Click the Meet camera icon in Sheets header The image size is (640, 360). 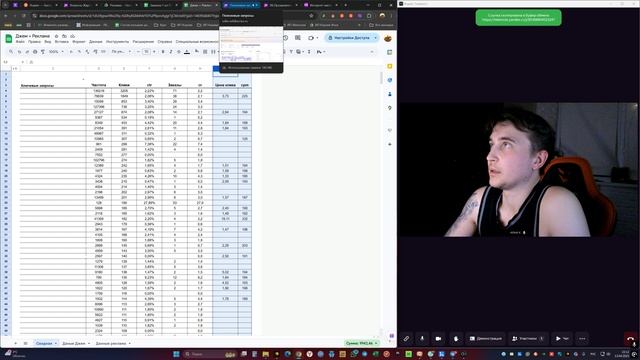(311, 38)
